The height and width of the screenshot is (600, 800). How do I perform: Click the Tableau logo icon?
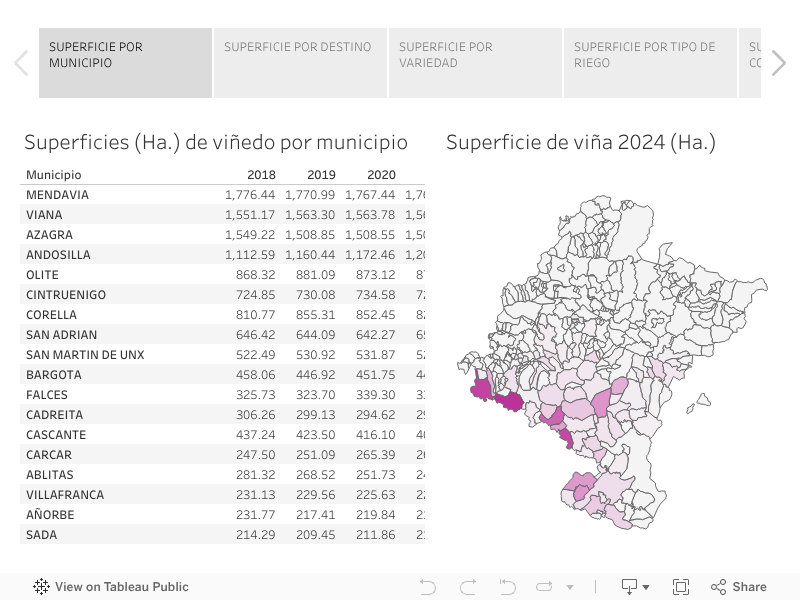[x=41, y=587]
